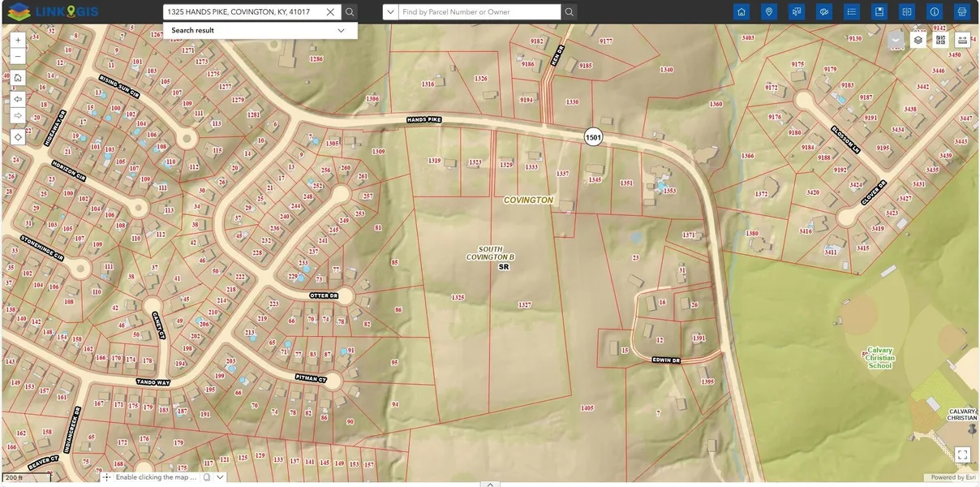
Task: Go to previous map extent
Action: (18, 99)
